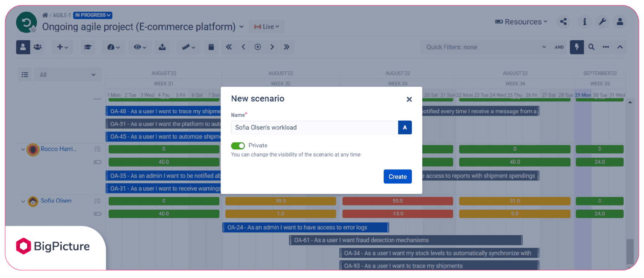Click the AND filter operator toggle
This screenshot has width=644, height=278.
tap(559, 47)
